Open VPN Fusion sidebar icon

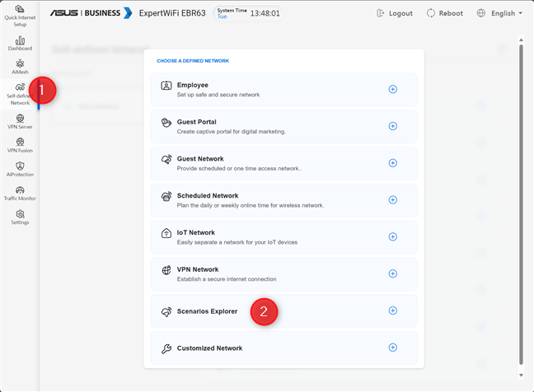pos(20,146)
